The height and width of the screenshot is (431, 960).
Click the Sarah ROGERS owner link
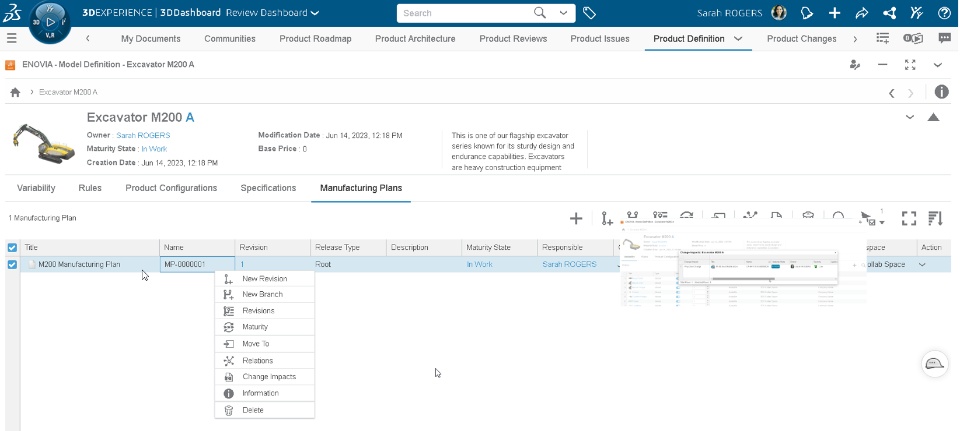click(143, 134)
